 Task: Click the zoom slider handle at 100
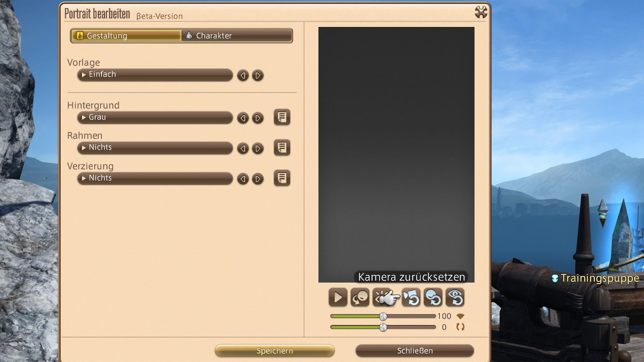pyautogui.click(x=383, y=316)
